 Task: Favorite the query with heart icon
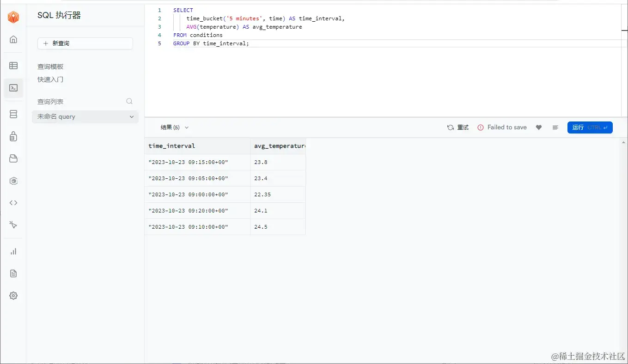539,127
